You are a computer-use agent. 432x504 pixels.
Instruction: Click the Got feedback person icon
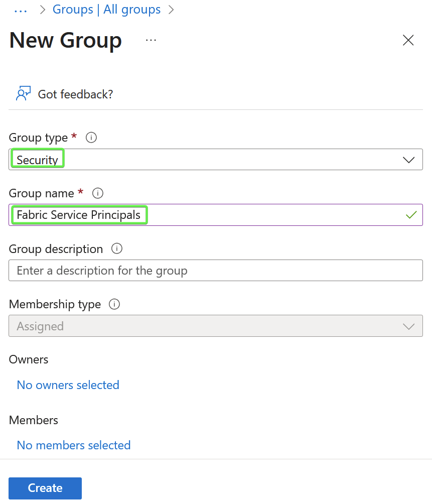click(x=23, y=93)
